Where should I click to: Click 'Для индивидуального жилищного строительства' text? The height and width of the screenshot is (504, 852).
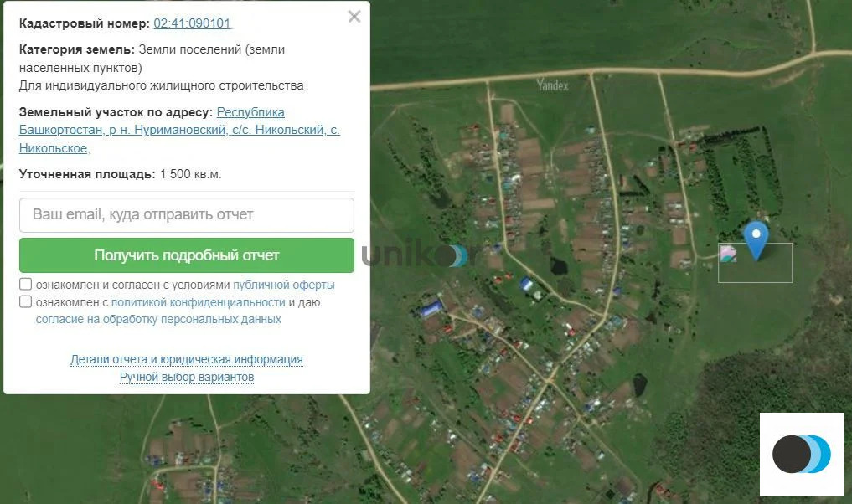tap(162, 85)
